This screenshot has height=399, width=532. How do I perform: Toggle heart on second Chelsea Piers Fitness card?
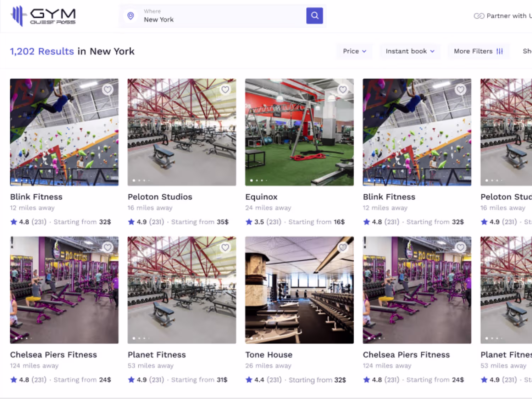[x=460, y=247]
